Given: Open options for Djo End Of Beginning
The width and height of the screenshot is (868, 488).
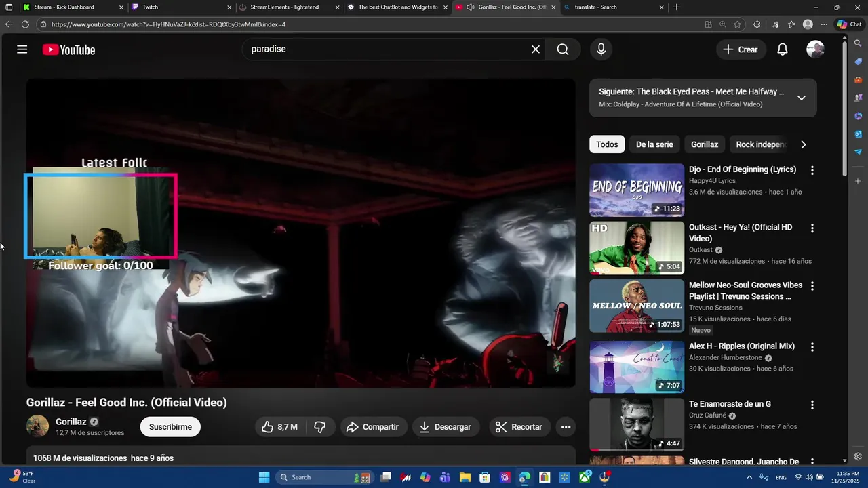Looking at the screenshot, I should [x=812, y=170].
